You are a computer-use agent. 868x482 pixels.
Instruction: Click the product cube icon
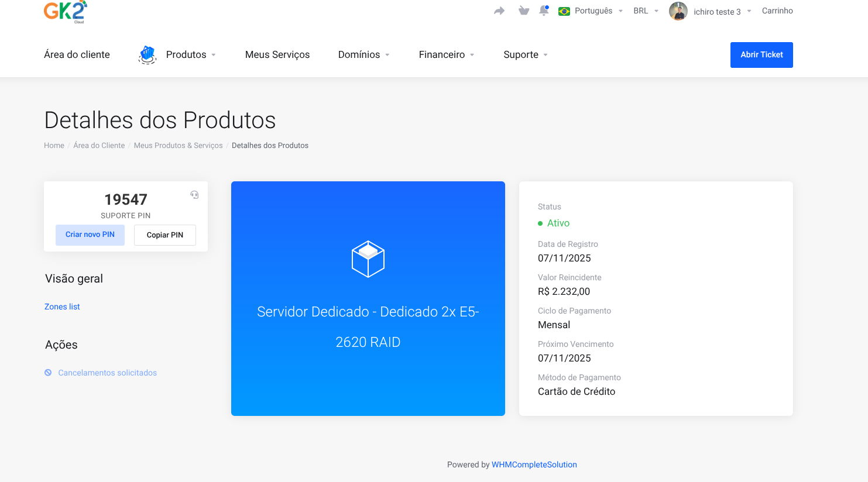[x=368, y=259]
